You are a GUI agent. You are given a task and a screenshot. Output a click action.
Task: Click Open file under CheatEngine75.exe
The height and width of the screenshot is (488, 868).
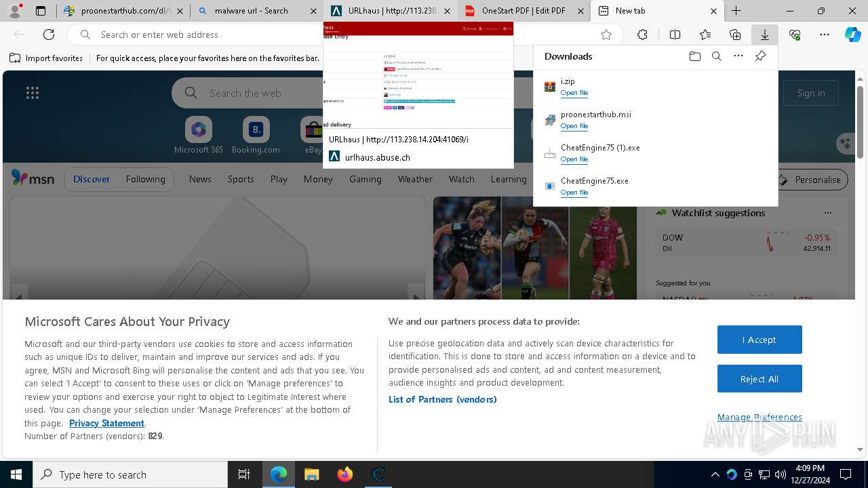pyautogui.click(x=574, y=192)
